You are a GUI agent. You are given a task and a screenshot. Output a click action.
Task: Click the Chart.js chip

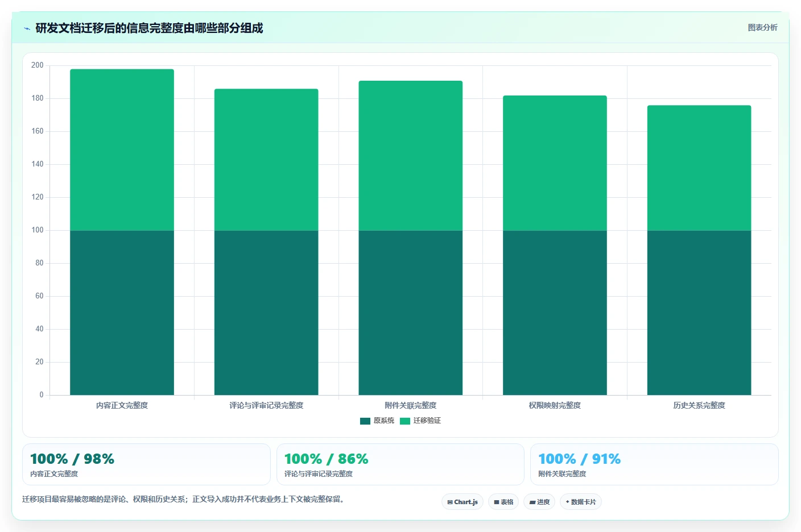463,502
